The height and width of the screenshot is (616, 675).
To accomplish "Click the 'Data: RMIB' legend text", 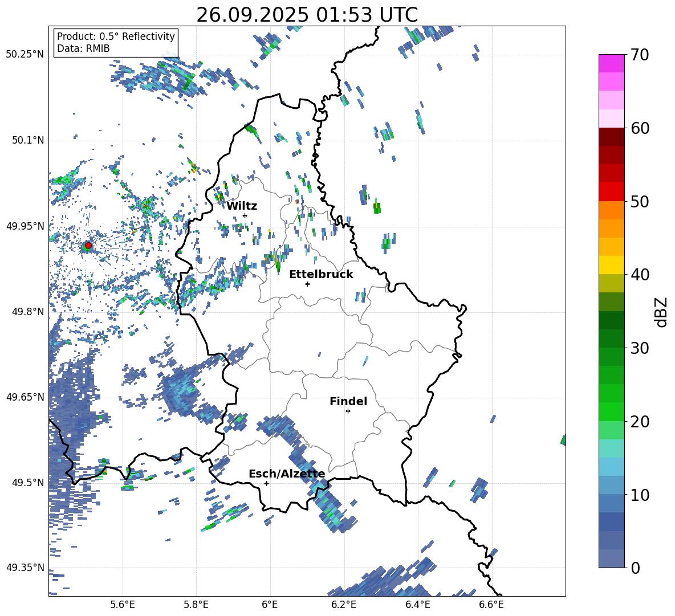I will pyautogui.click(x=83, y=48).
